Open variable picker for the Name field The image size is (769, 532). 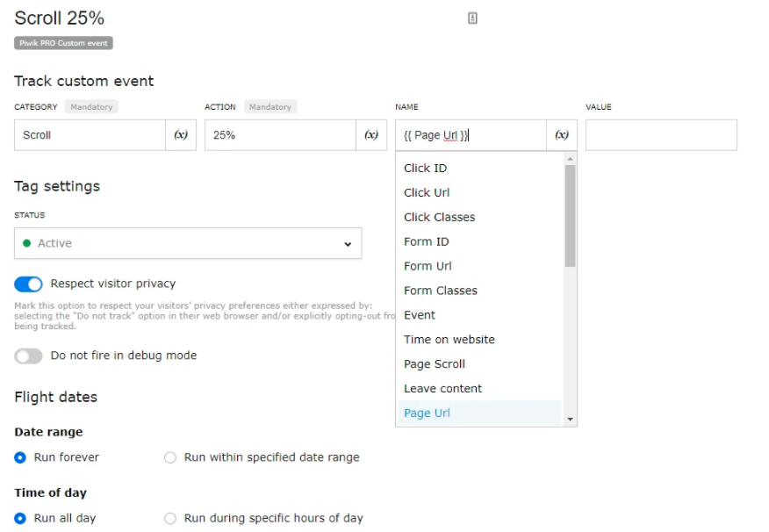[562, 135]
